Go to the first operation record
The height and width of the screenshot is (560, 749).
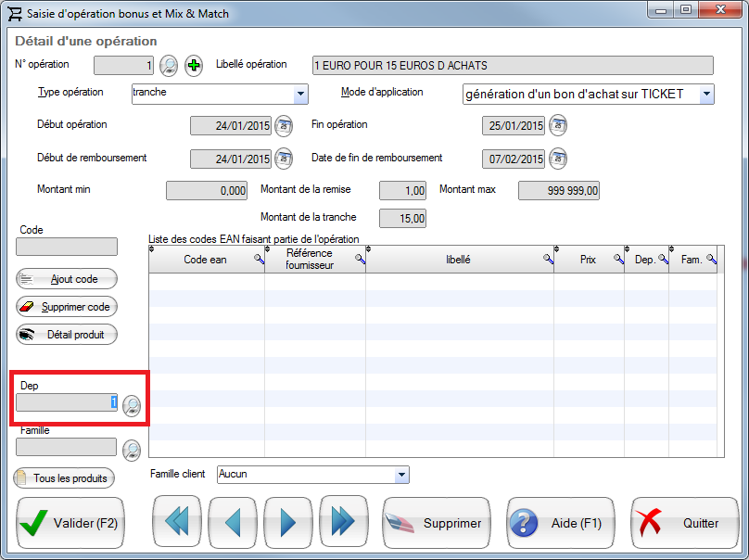[x=176, y=523]
